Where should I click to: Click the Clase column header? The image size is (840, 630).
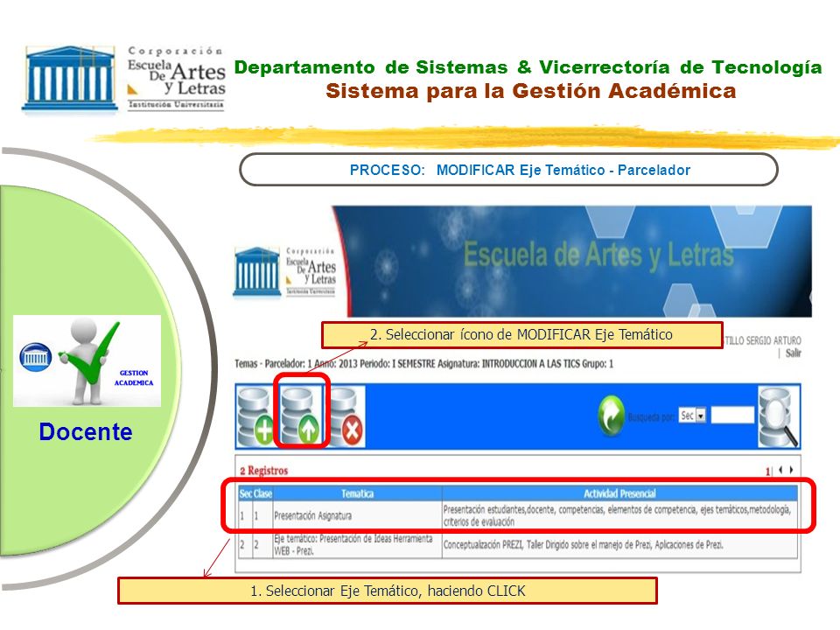262,493
